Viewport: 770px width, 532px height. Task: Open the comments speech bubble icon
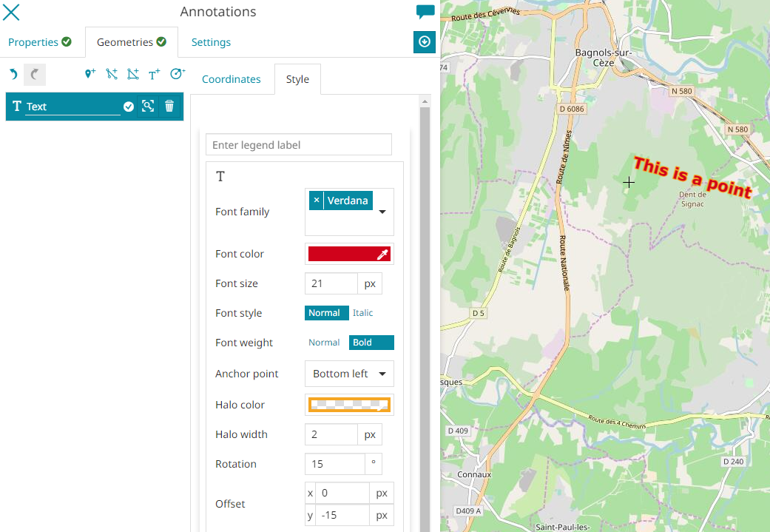[x=425, y=12]
